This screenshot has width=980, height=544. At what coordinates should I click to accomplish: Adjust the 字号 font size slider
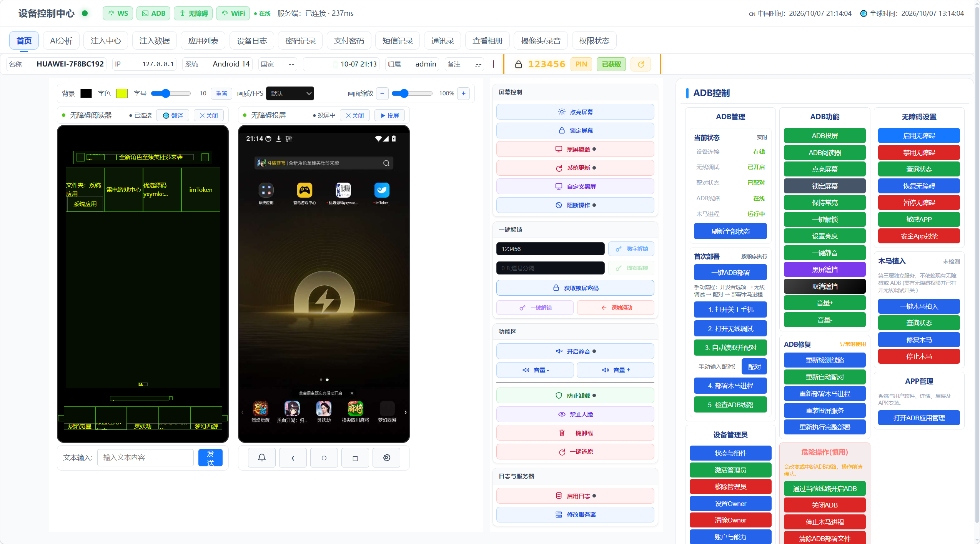[171, 93]
